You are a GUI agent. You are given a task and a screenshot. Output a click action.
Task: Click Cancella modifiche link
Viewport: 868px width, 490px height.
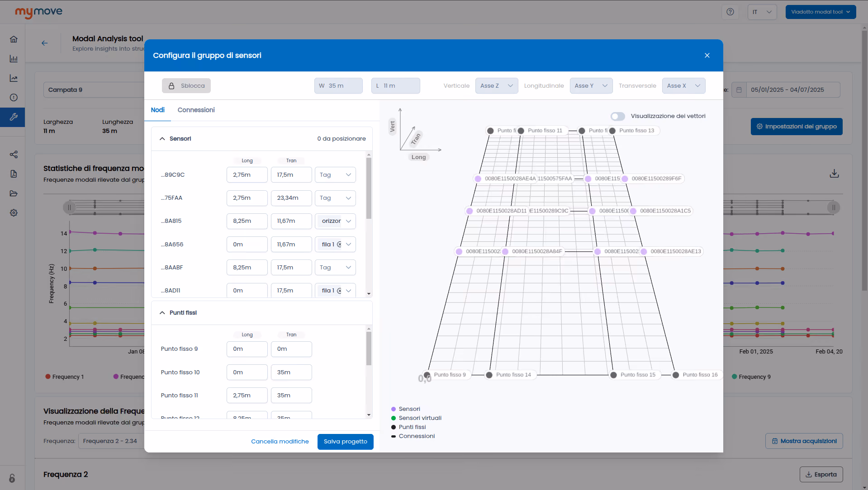[x=280, y=442]
